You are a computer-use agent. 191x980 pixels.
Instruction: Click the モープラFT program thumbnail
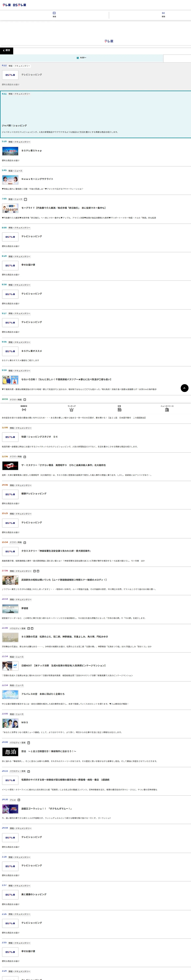point(10,208)
